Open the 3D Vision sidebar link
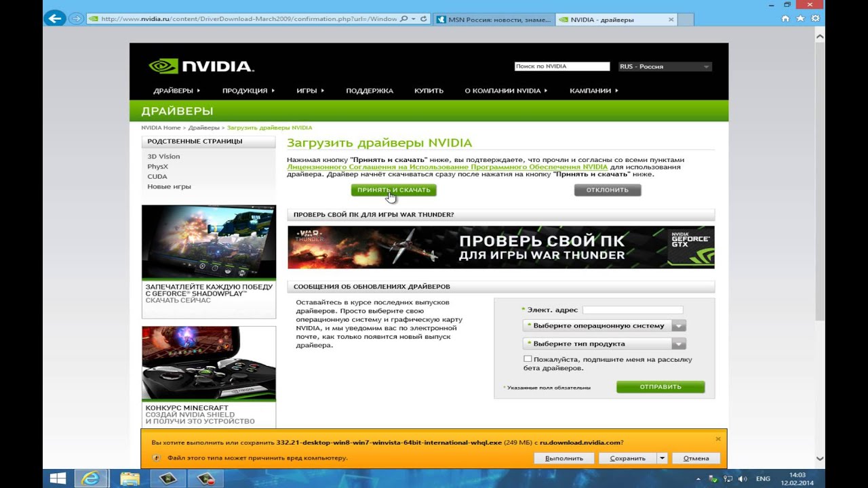 (163, 157)
